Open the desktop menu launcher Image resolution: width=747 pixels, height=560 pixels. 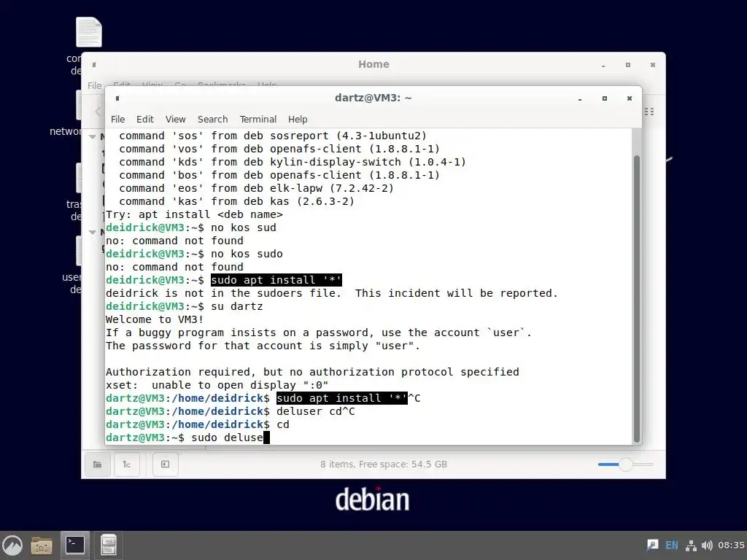(x=12, y=545)
